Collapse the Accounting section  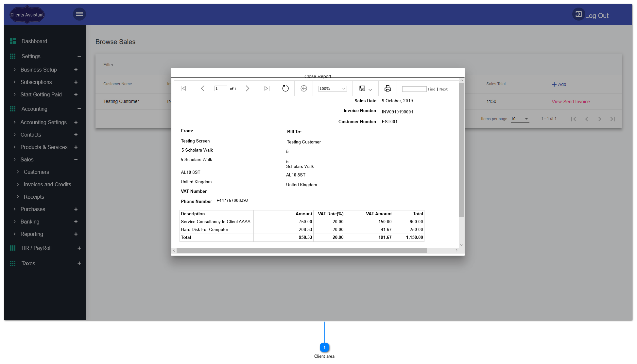(x=79, y=109)
